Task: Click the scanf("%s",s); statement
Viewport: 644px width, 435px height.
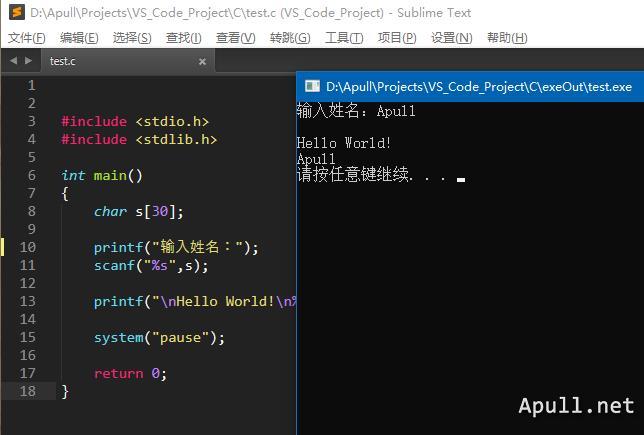Action: pos(151,266)
